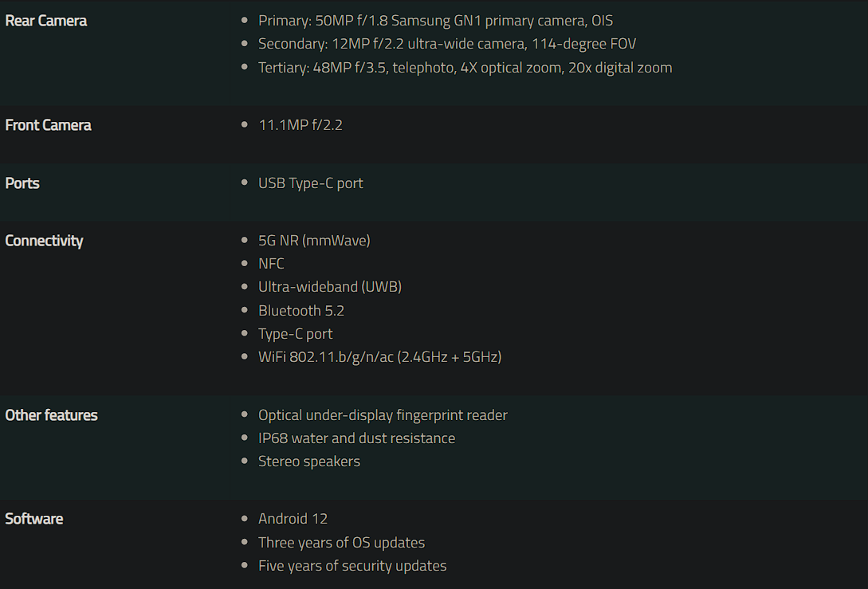This screenshot has width=868, height=589.
Task: Click the Ultra-wideband (UWB) entry
Action: coord(329,287)
